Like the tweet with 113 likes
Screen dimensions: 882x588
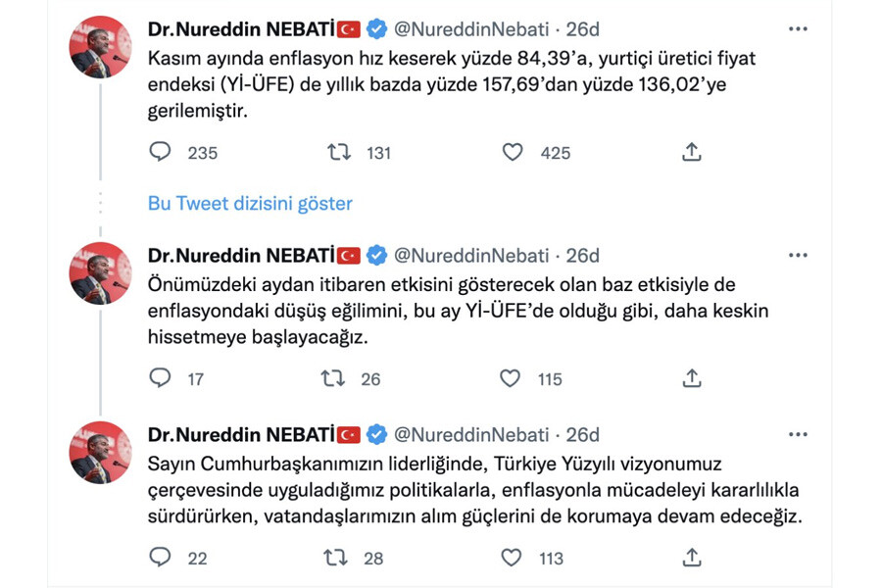pos(511,558)
